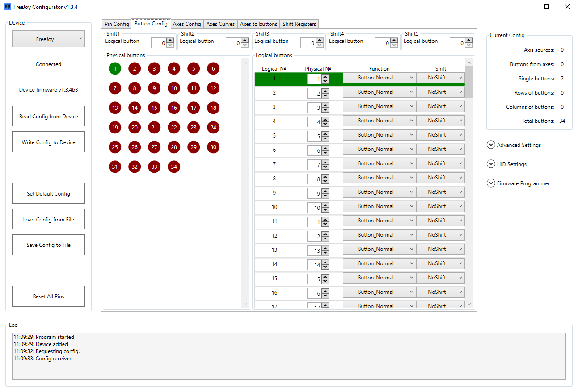This screenshot has height=392, width=578.
Task: Open Function dropdown for logical button 3
Action: 379,106
